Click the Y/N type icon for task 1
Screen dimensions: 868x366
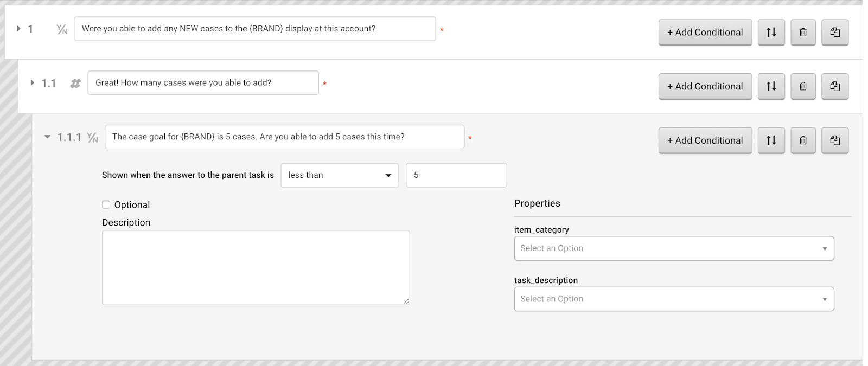(62, 29)
